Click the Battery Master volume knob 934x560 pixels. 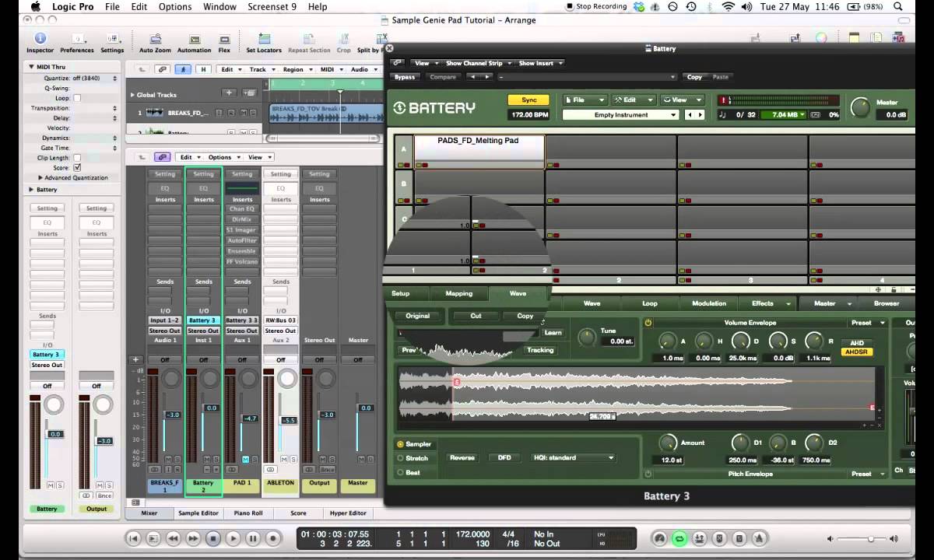[x=860, y=107]
